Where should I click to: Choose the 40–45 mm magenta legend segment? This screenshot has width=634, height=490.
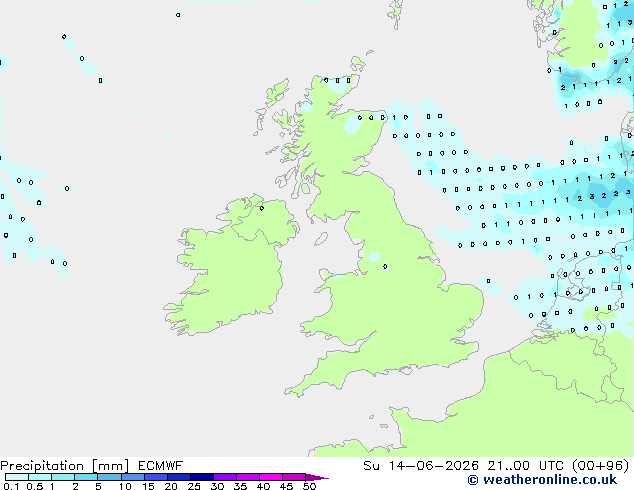(271, 477)
